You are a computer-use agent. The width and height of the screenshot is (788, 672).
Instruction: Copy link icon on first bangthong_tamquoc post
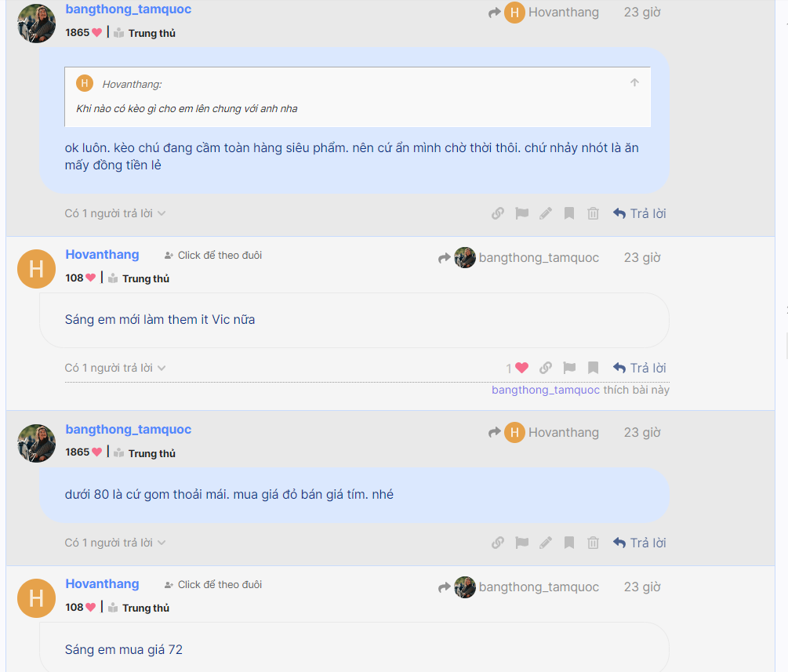(498, 213)
